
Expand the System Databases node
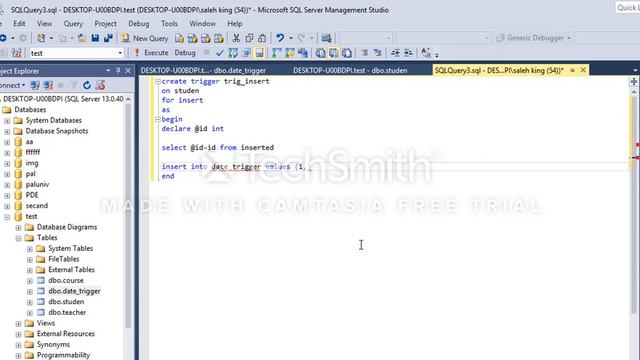[x=7, y=121]
